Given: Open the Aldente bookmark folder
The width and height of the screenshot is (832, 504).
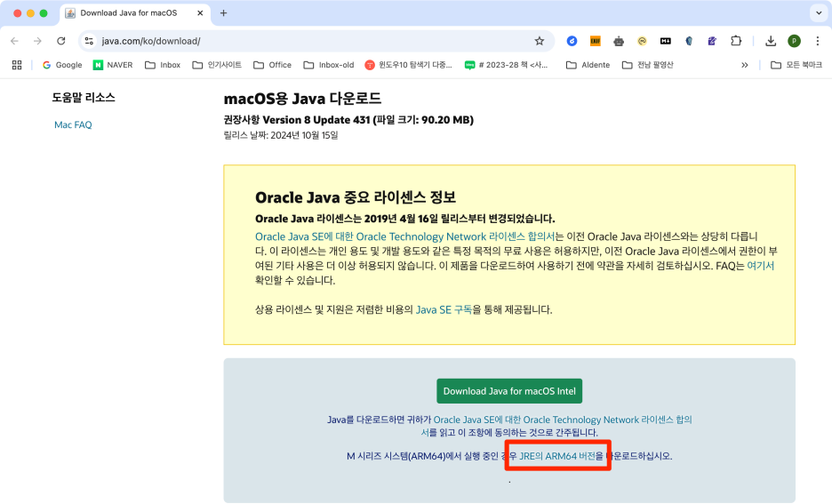Looking at the screenshot, I should point(588,65).
